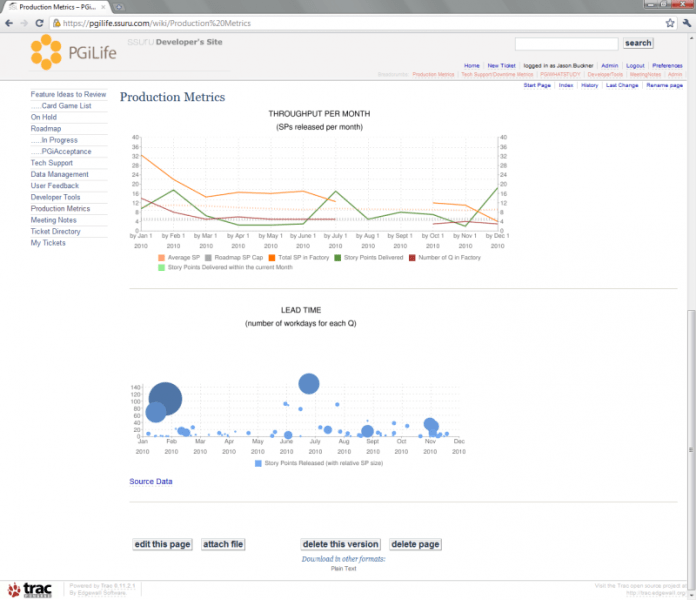The image size is (696, 600).
Task: Click the Total SP in Factory legend swatch
Action: pos(272,258)
